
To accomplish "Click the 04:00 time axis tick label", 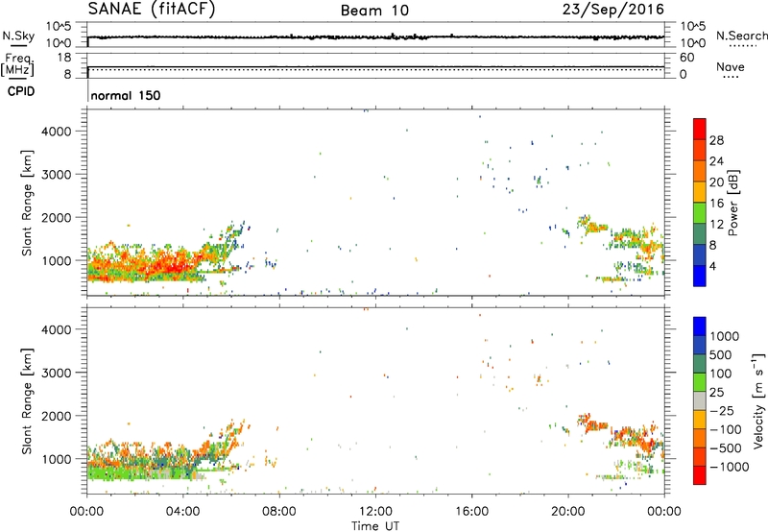I will click(x=183, y=512).
